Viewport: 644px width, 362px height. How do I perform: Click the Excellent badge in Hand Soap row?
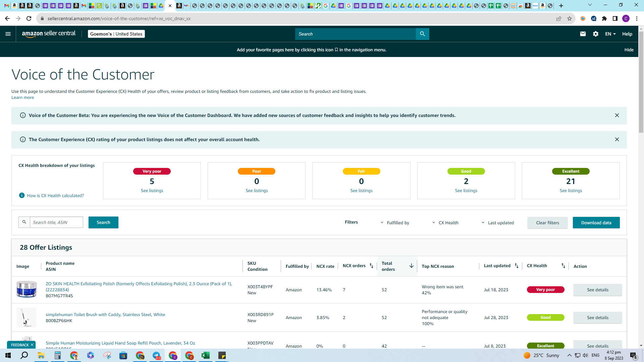tap(545, 346)
